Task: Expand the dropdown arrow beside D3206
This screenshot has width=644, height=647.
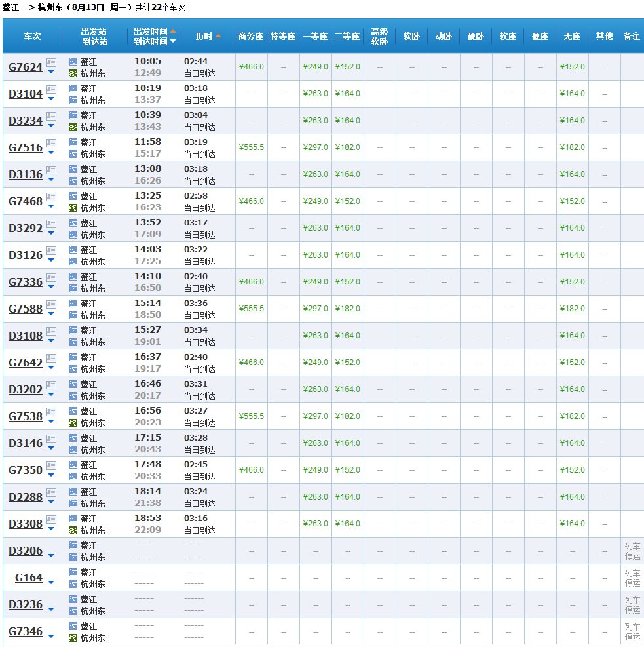Action: point(51,556)
